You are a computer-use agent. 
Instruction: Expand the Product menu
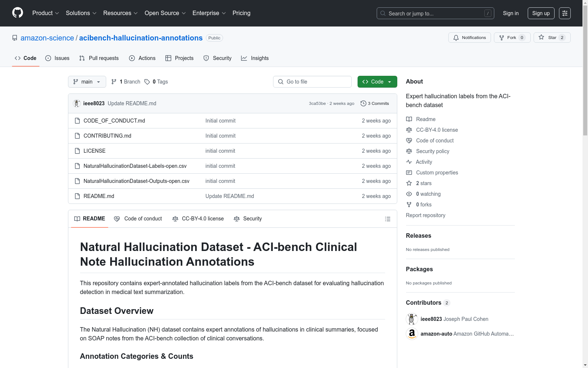coord(46,13)
